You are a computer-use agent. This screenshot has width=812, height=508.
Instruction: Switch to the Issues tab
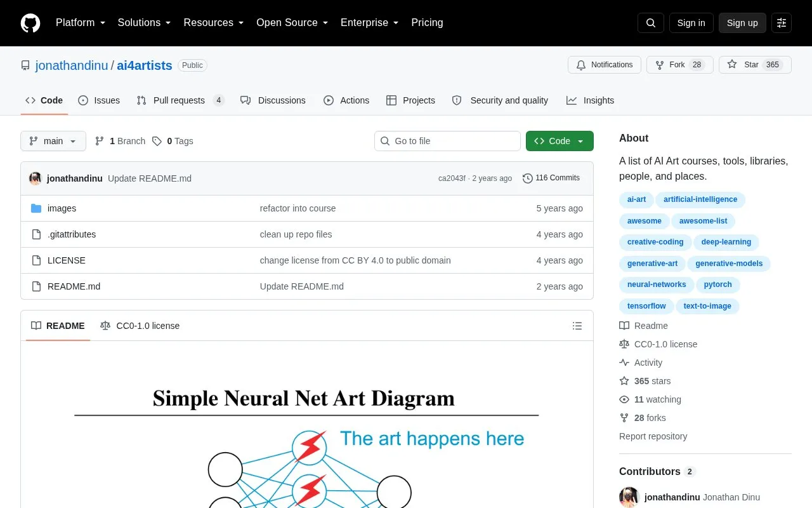click(99, 100)
